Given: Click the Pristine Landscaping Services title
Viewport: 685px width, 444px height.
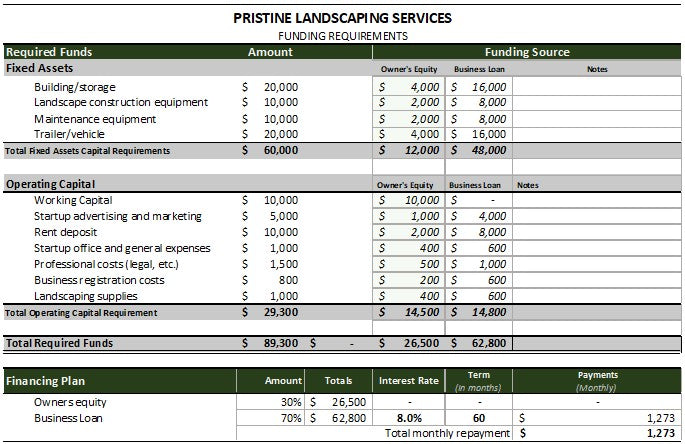Looking at the screenshot, I should 342,18.
